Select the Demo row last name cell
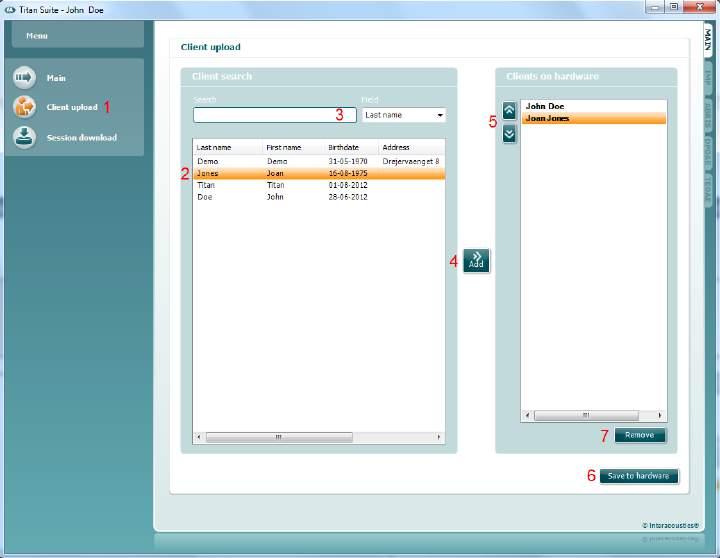Viewport: 720px width, 558px height. 208,161
